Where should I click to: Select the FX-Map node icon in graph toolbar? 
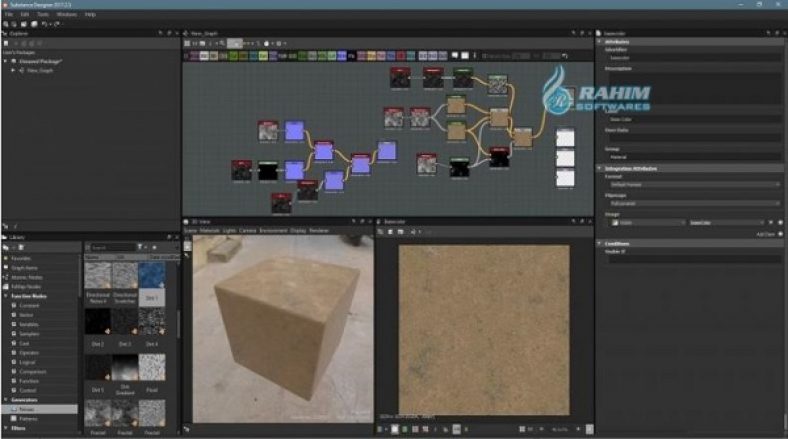[x=351, y=56]
